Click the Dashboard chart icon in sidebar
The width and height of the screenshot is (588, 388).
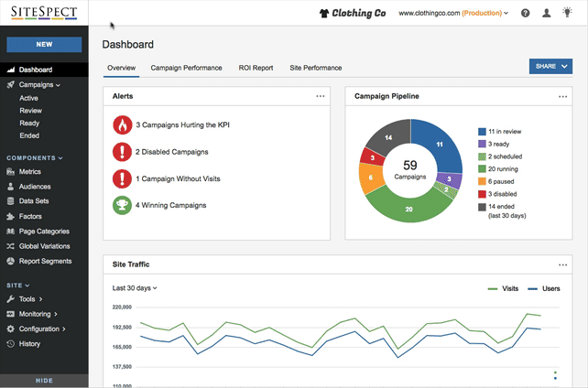(11, 70)
